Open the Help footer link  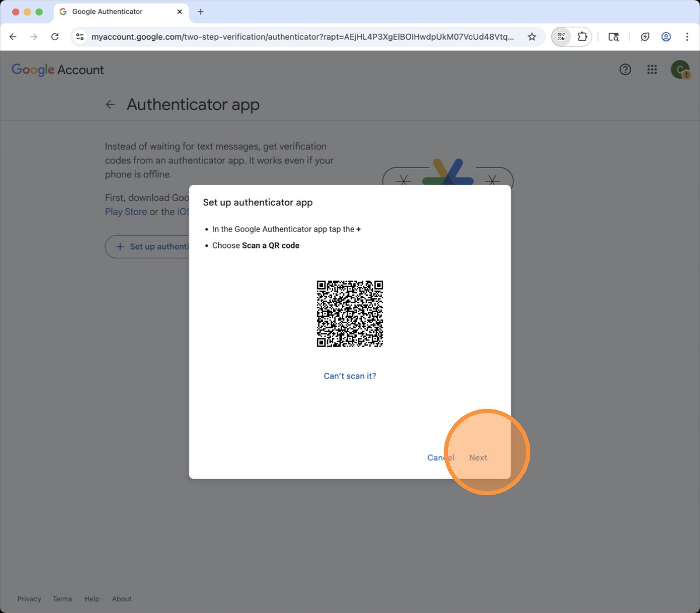point(92,599)
